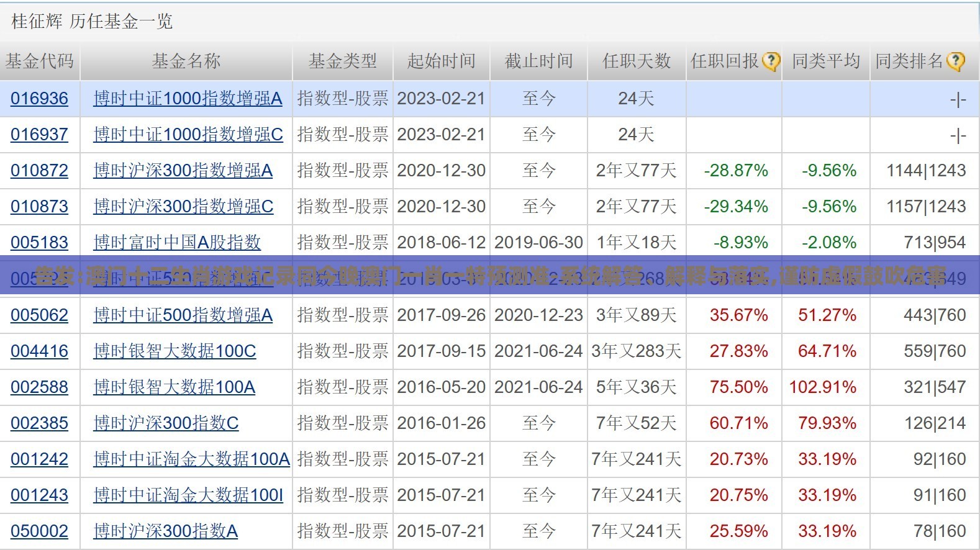
Task: Open 博时富时中国A股指数 fund page
Action: (x=177, y=243)
